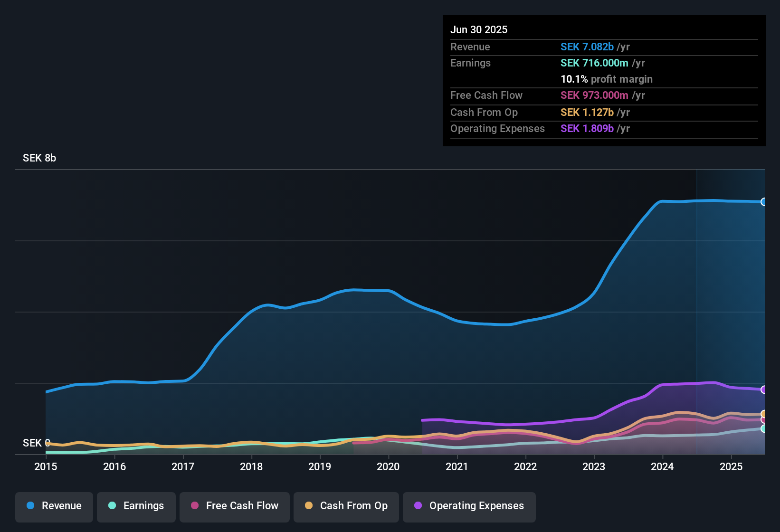
Task: Click the 2019 x-axis label
Action: (x=320, y=466)
